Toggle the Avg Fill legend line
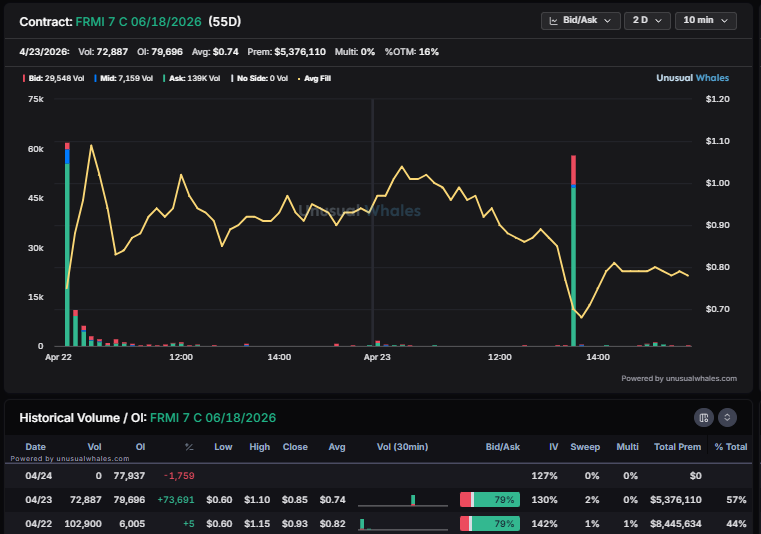The width and height of the screenshot is (761, 534). coord(314,78)
